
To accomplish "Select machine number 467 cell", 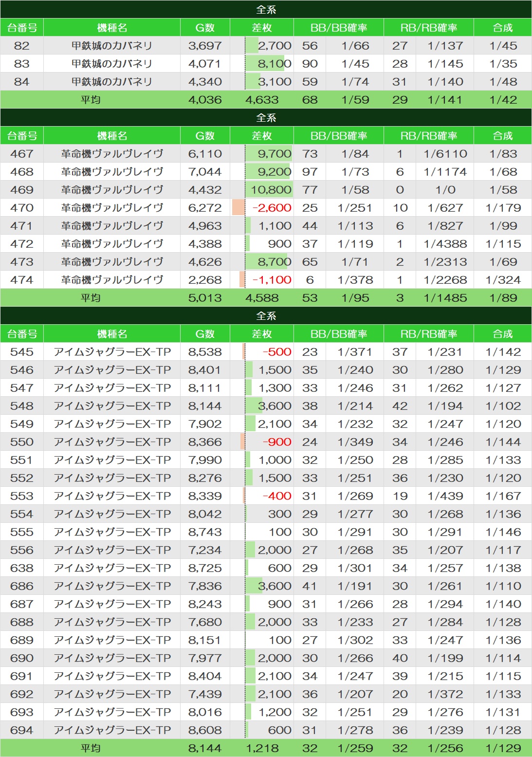I will point(22,154).
